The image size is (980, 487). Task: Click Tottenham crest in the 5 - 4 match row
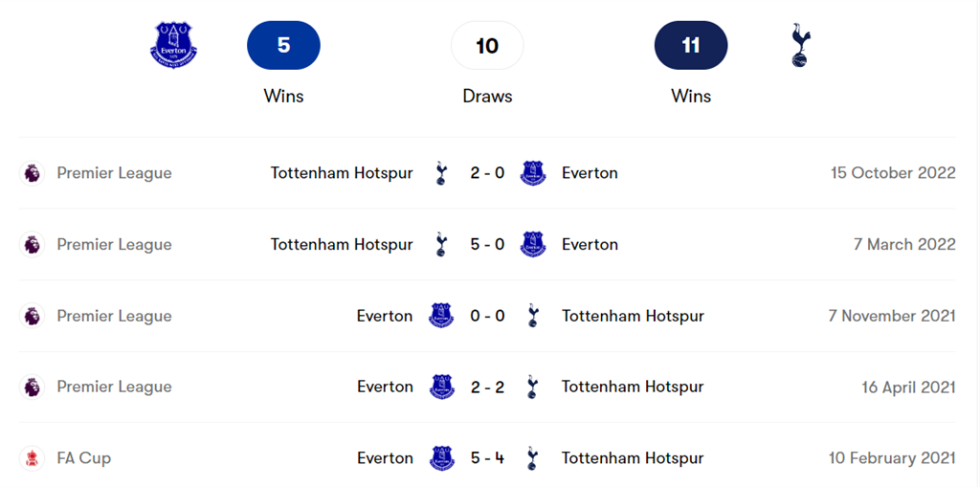(x=533, y=458)
